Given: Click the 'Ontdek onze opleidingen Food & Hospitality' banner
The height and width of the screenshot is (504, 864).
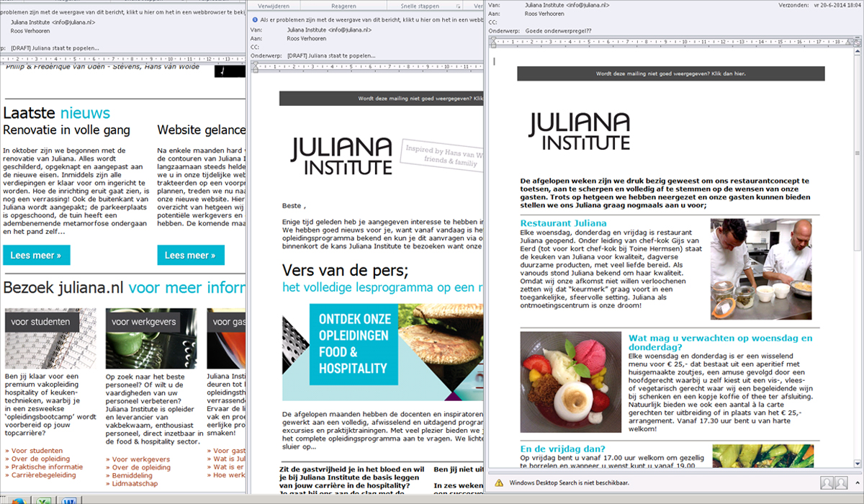Looking at the screenshot, I should pos(382,351).
